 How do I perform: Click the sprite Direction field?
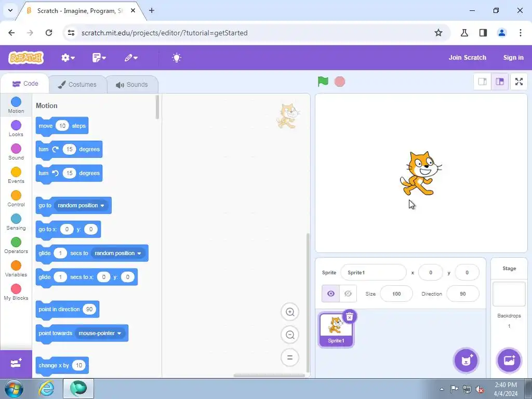tap(463, 294)
